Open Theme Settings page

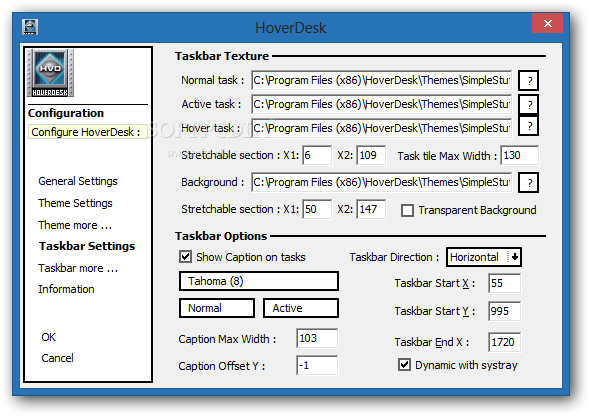pyautogui.click(x=75, y=203)
